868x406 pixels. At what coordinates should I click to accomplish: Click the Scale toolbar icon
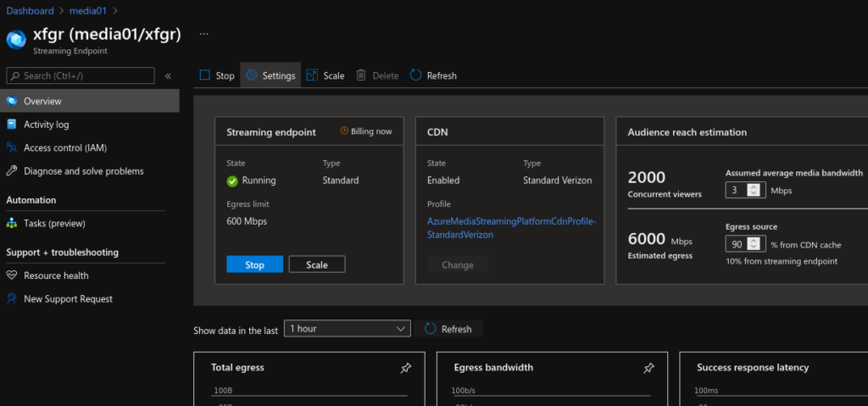pos(312,75)
